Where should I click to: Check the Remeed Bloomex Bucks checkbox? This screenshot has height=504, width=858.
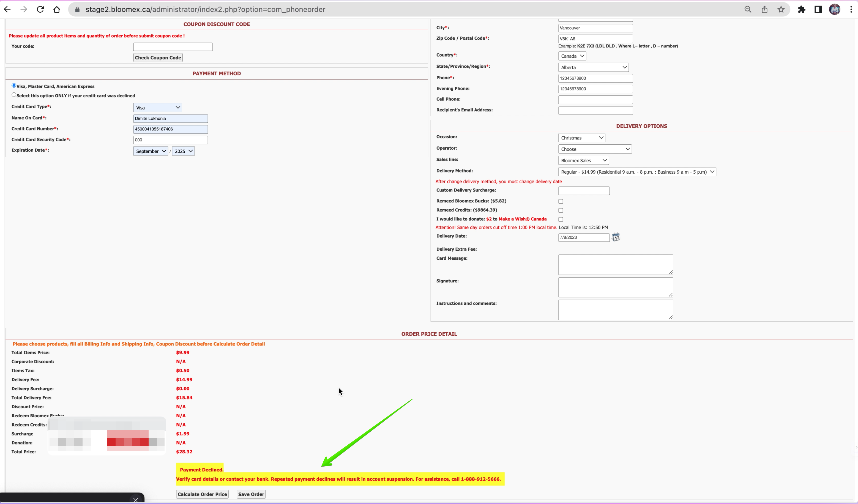(x=561, y=201)
